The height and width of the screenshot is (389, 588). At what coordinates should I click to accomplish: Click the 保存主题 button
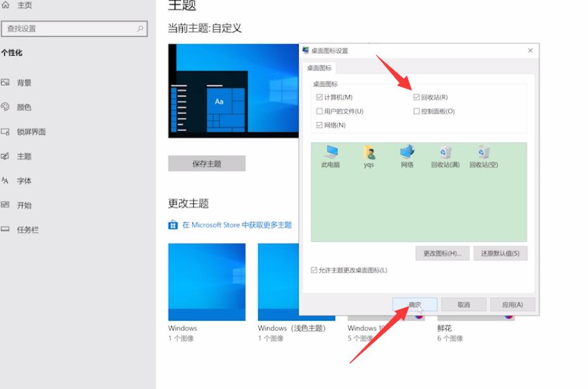(x=206, y=163)
